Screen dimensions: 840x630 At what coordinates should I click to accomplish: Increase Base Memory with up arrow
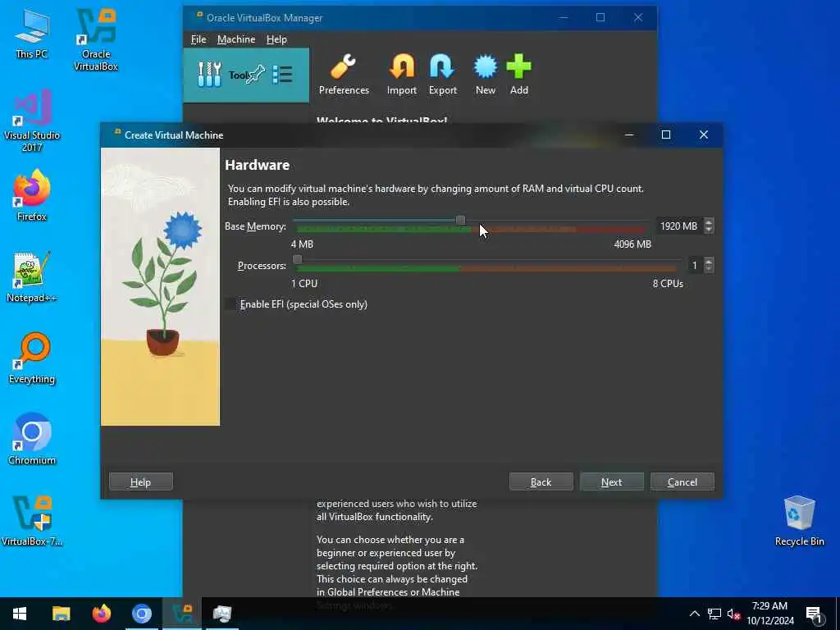(x=709, y=222)
